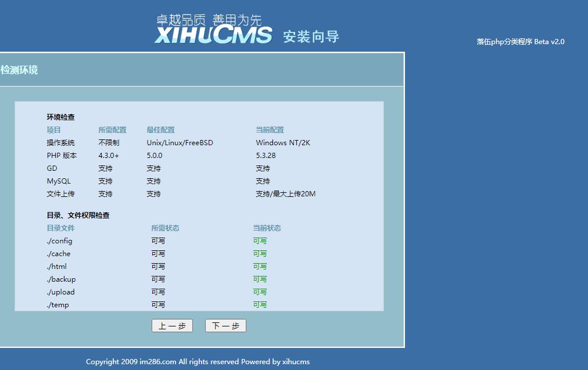Click the 文件上传 row label

[x=61, y=194]
